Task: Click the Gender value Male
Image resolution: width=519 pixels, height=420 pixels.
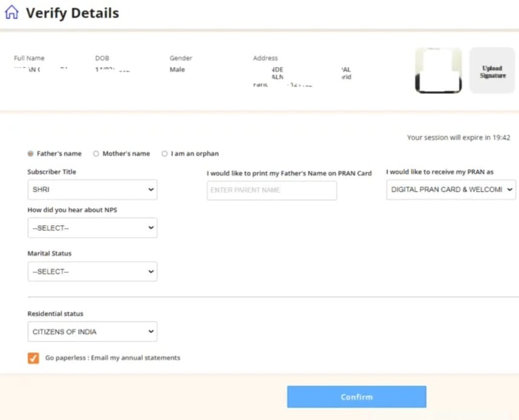Action: pos(177,70)
